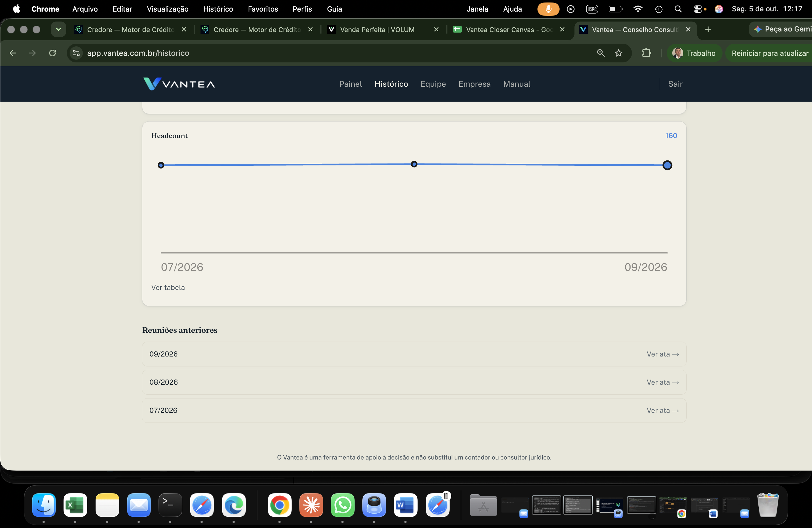Reload the page with the refresh icon
This screenshot has height=528, width=812.
[x=52, y=53]
